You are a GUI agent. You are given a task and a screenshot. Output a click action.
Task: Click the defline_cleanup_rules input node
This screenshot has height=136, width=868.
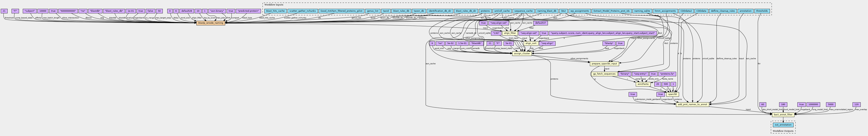722,11
